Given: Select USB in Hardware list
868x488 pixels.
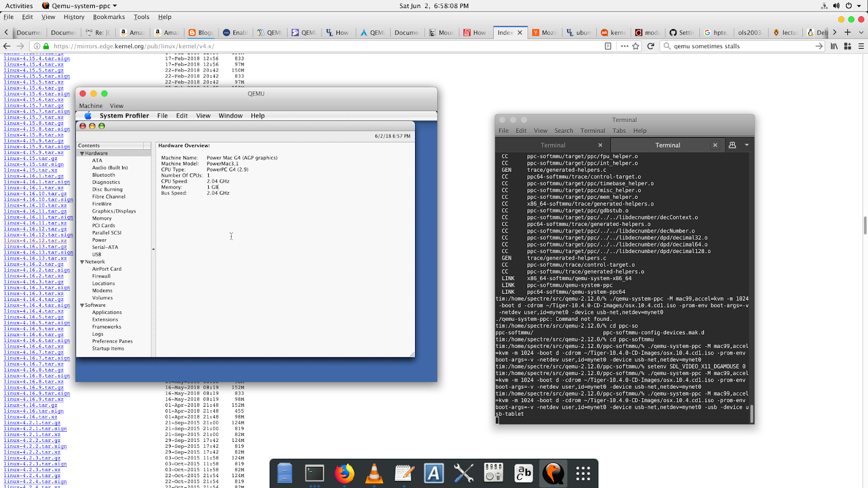Looking at the screenshot, I should click(x=97, y=254).
